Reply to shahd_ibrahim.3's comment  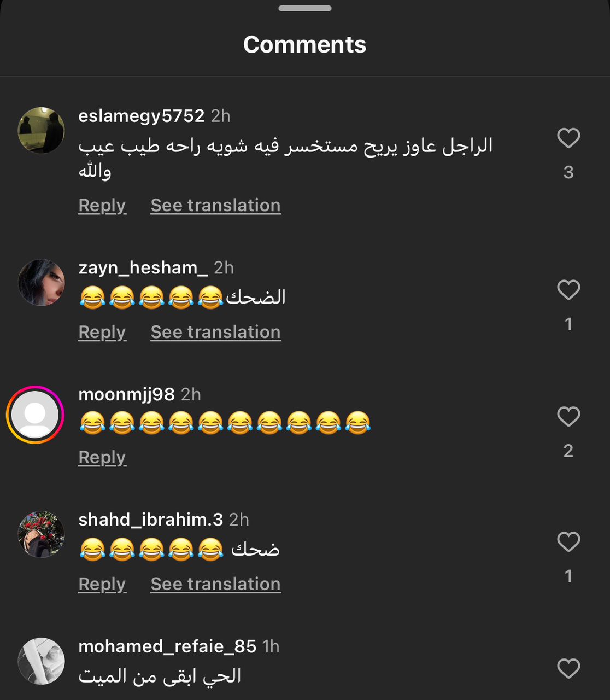pos(102,585)
